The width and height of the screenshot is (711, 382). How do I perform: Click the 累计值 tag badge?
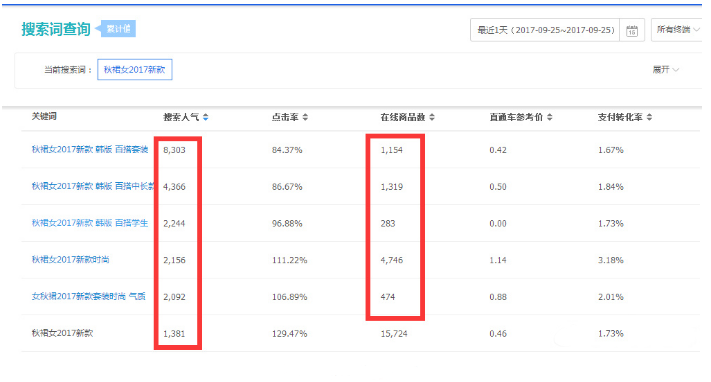118,29
